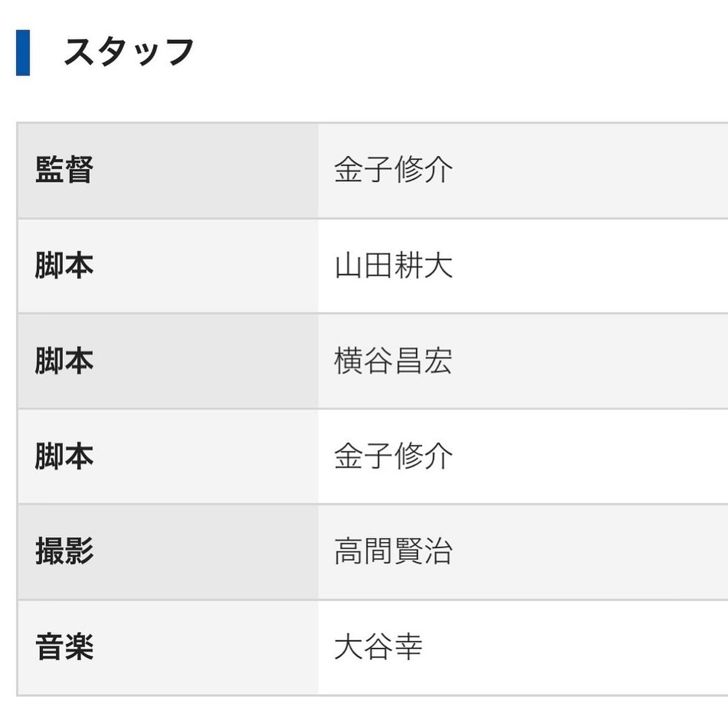The image size is (728, 728).
Task: Open cinematographer 高間賢治's name
Action: click(393, 552)
